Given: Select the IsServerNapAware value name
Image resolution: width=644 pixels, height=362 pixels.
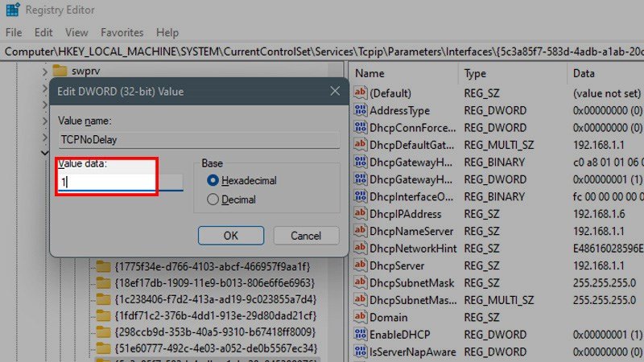Looking at the screenshot, I should 412,352.
